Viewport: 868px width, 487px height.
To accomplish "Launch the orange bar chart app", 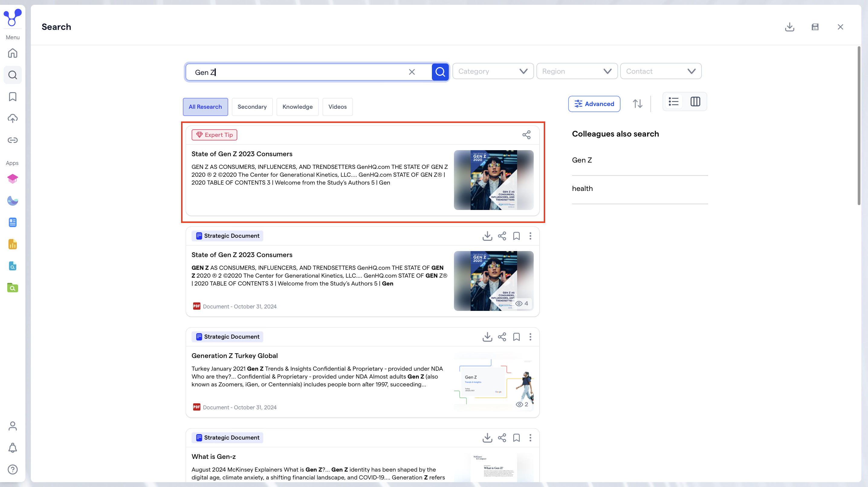I will [12, 244].
